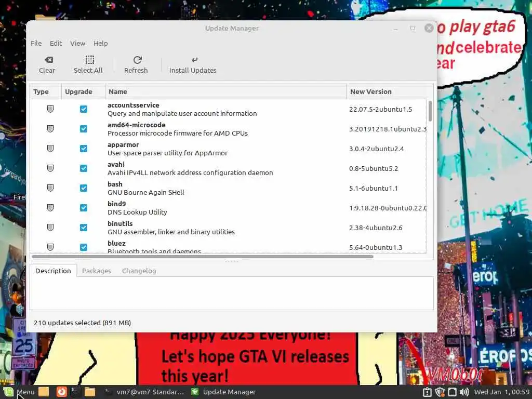Uncheck the bind9 upgrade checkbox
Screen dimensions: 532x399
(84, 207)
